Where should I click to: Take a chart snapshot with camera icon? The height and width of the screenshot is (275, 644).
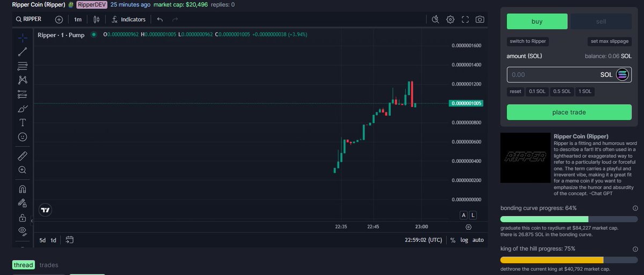click(480, 19)
